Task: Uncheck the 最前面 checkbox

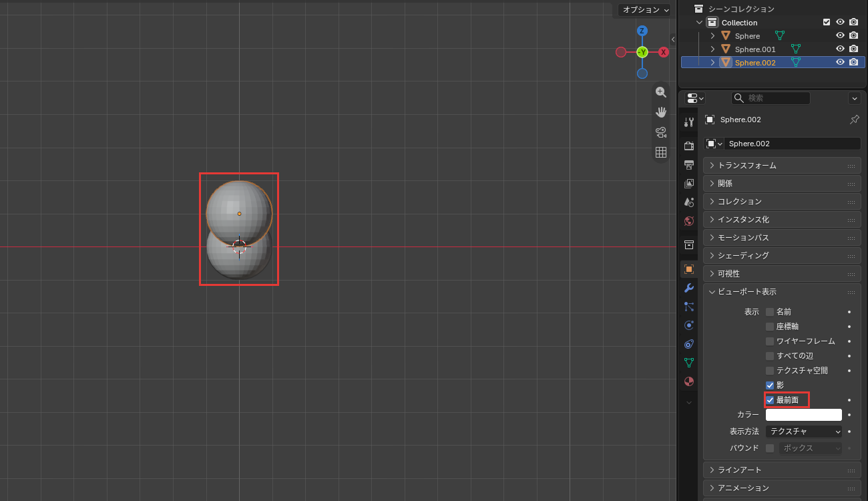Action: [770, 400]
